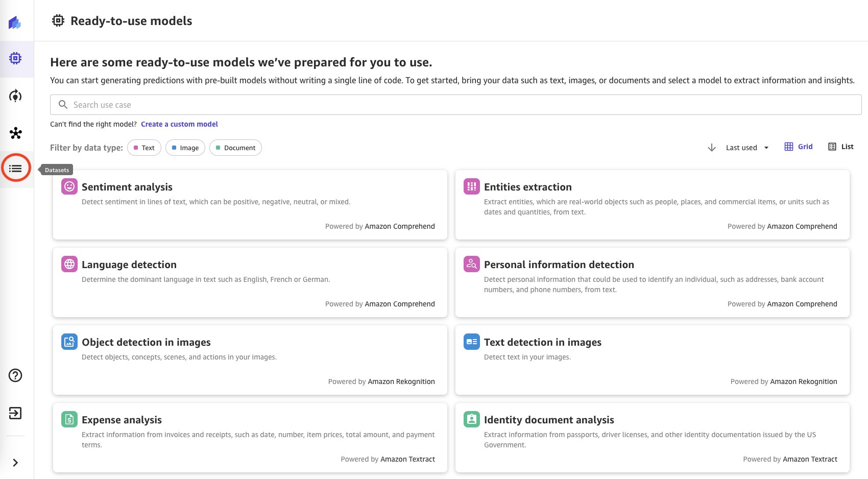Follow the Create a custom model link
Image resolution: width=868 pixels, height=479 pixels.
[179, 124]
